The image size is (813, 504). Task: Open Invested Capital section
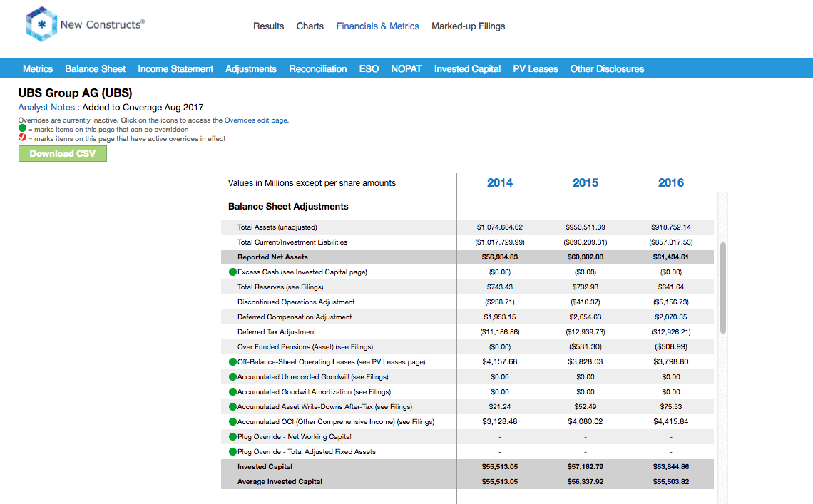tap(467, 69)
